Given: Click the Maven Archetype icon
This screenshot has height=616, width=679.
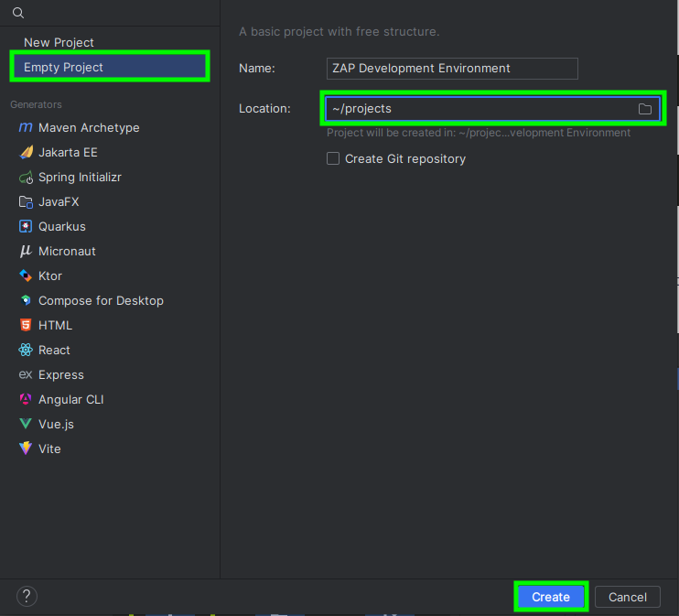Looking at the screenshot, I should pos(26,127).
